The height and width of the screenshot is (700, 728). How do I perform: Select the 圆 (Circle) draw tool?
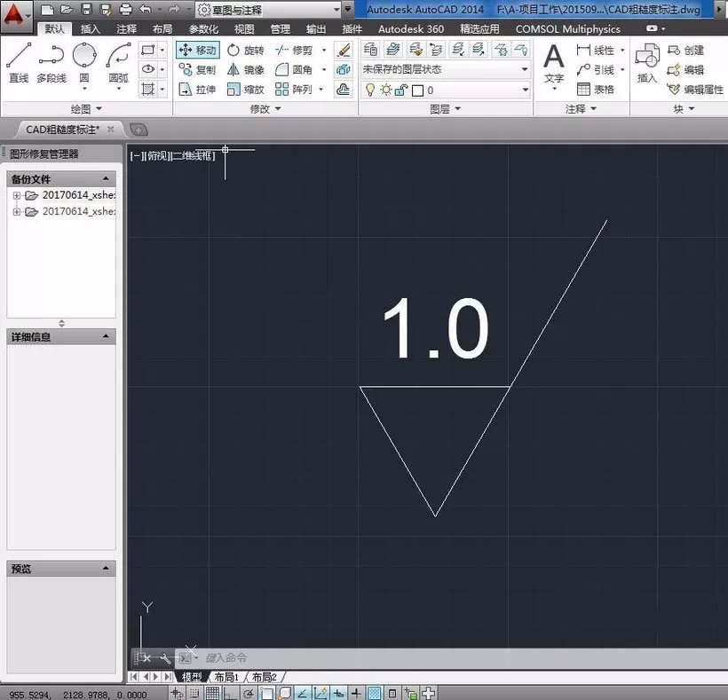click(x=84, y=63)
